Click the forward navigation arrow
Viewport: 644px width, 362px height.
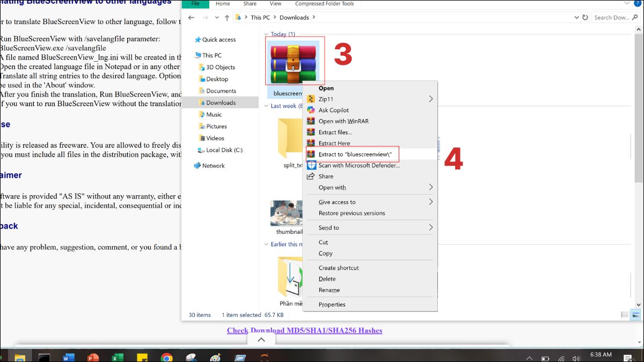click(207, 17)
